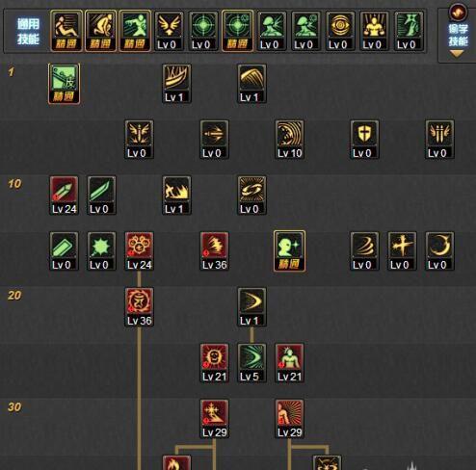Select the shield cross skill icon

tap(364, 140)
